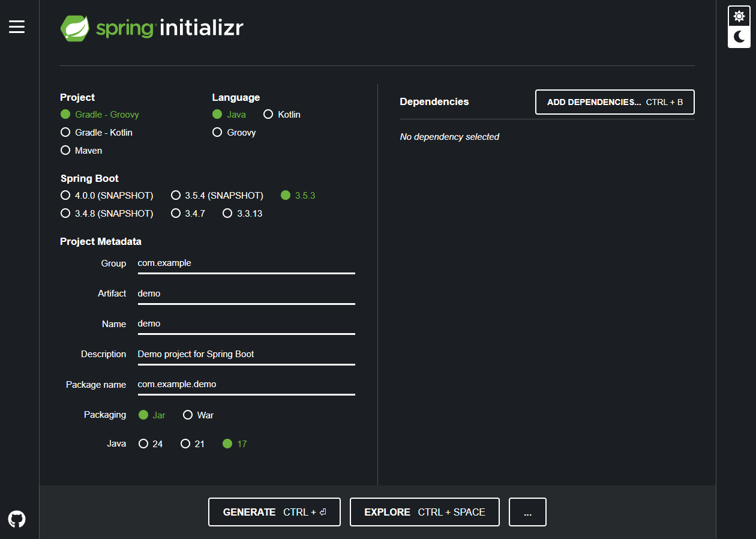Select Java version 24
This screenshot has height=539, width=756.
[x=151, y=444]
